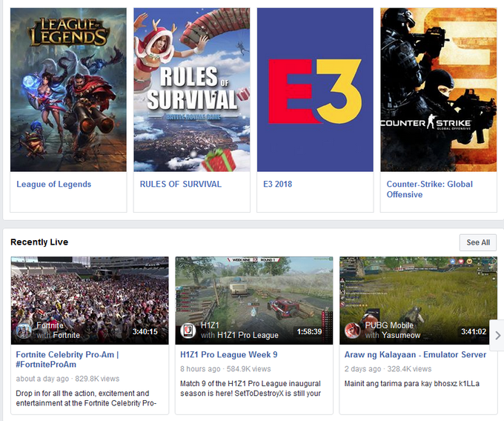Click the 3:41:02 video duration
Viewport: 504px width, 421px height.
[474, 331]
